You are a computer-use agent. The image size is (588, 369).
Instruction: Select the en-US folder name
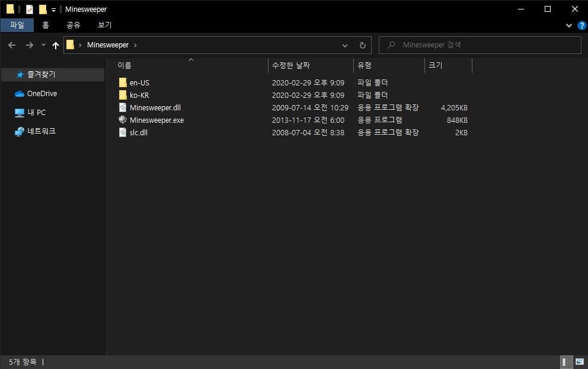pos(139,82)
